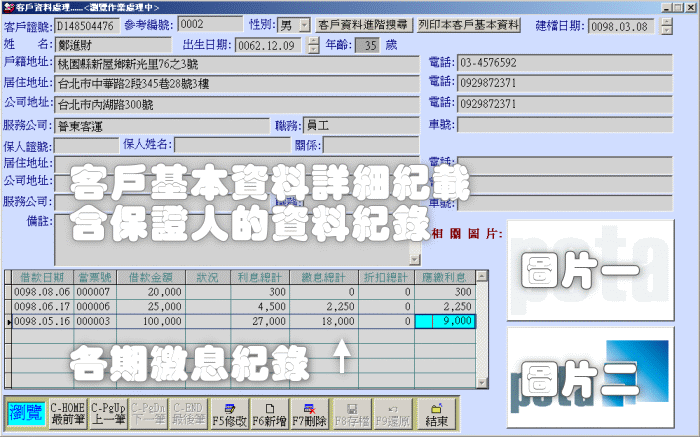Open 客戶資料進階搜尋 advanced search

pyautogui.click(x=363, y=25)
